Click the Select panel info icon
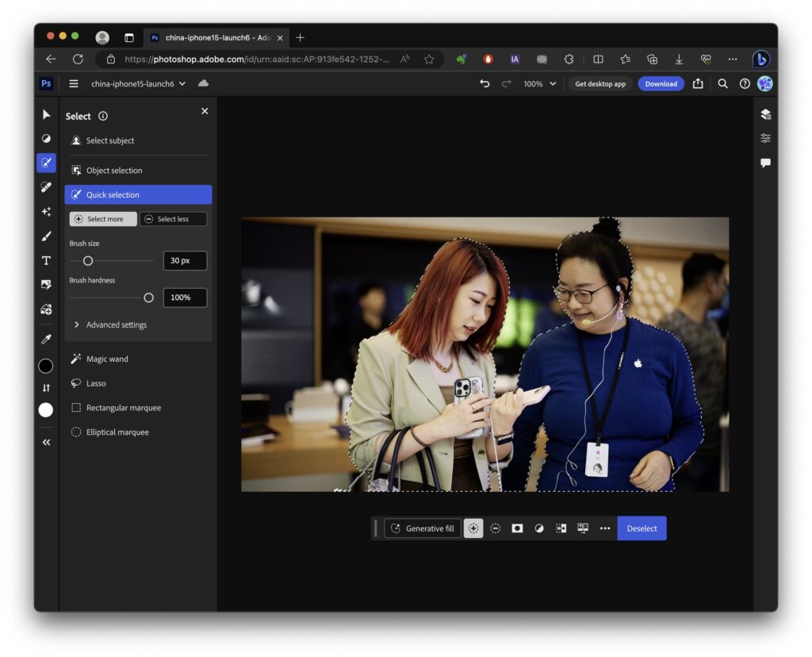This screenshot has height=657, width=812. (103, 116)
